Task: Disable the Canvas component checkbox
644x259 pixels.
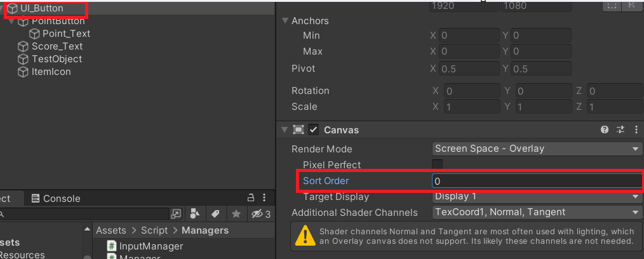Action: pyautogui.click(x=314, y=130)
